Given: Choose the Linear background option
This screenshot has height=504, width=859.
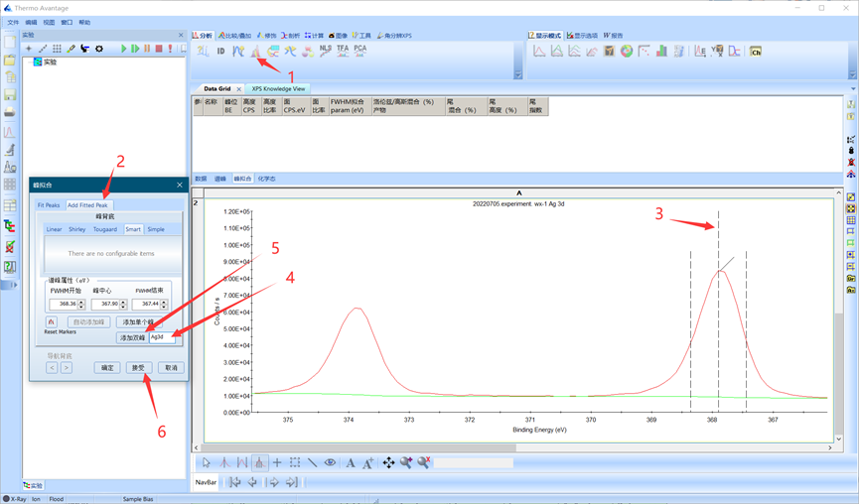Looking at the screenshot, I should 54,229.
